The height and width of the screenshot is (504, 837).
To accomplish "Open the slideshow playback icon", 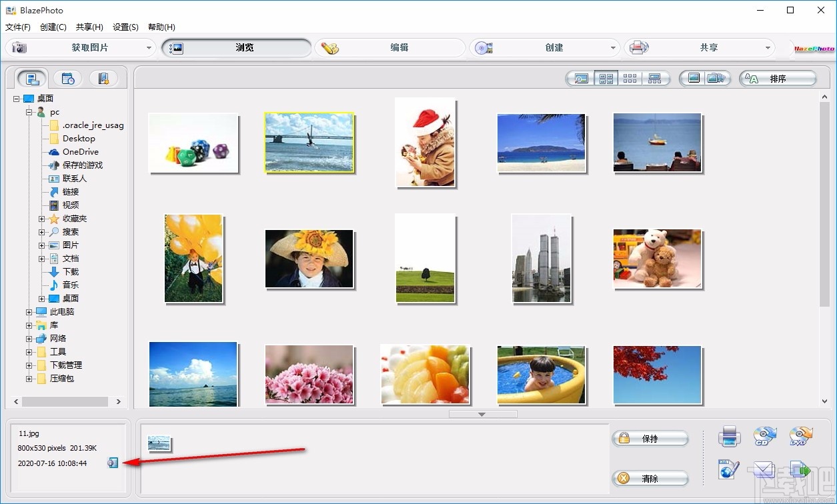I will [717, 78].
